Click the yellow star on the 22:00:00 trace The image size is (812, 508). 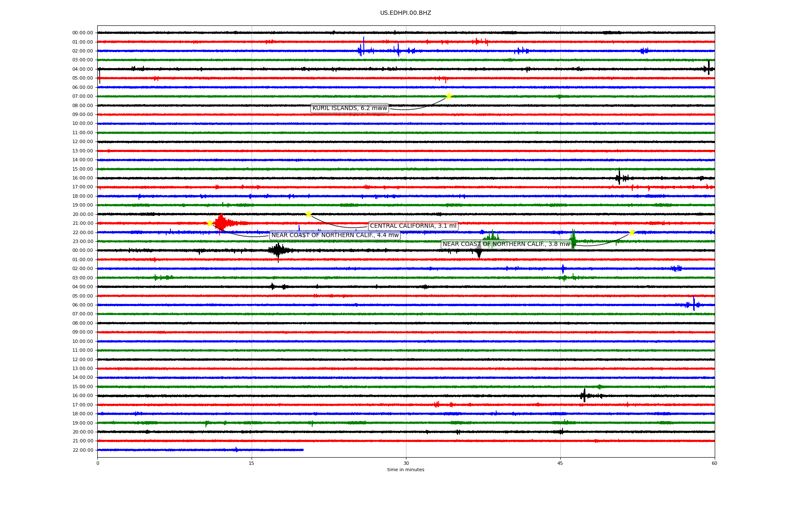[x=631, y=232]
